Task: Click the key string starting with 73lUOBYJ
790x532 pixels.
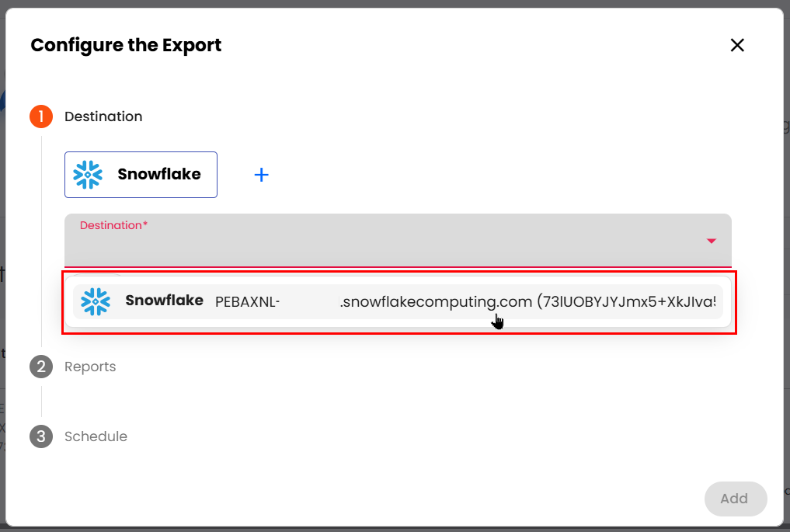Action: coord(625,301)
